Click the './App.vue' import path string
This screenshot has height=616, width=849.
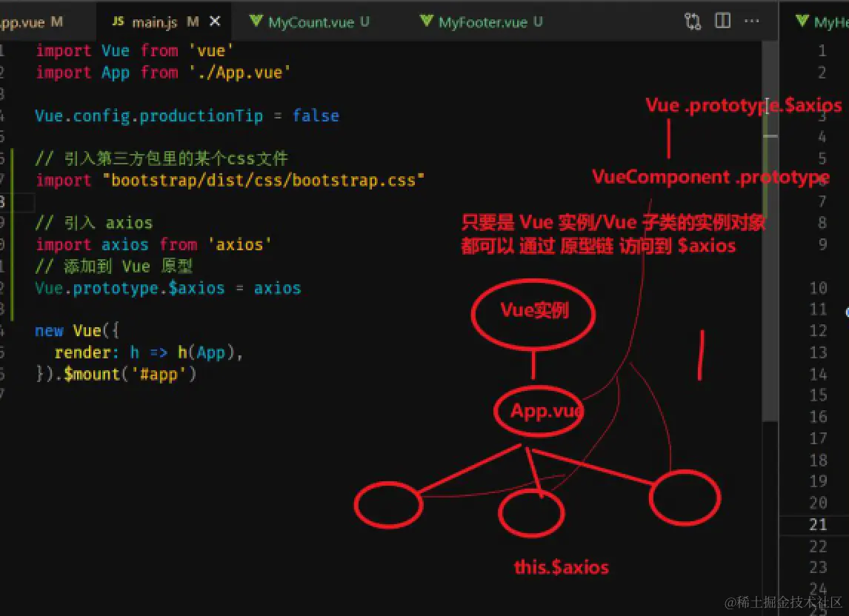[x=240, y=73]
